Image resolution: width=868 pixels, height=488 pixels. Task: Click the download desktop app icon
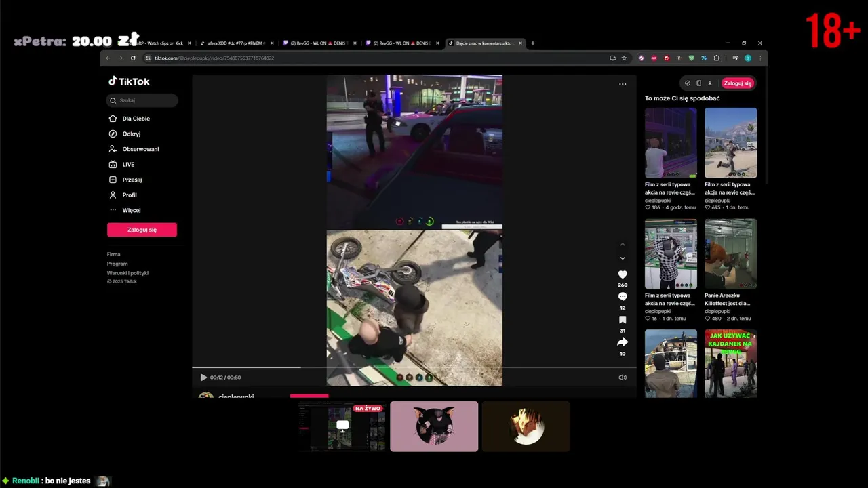[x=710, y=83]
